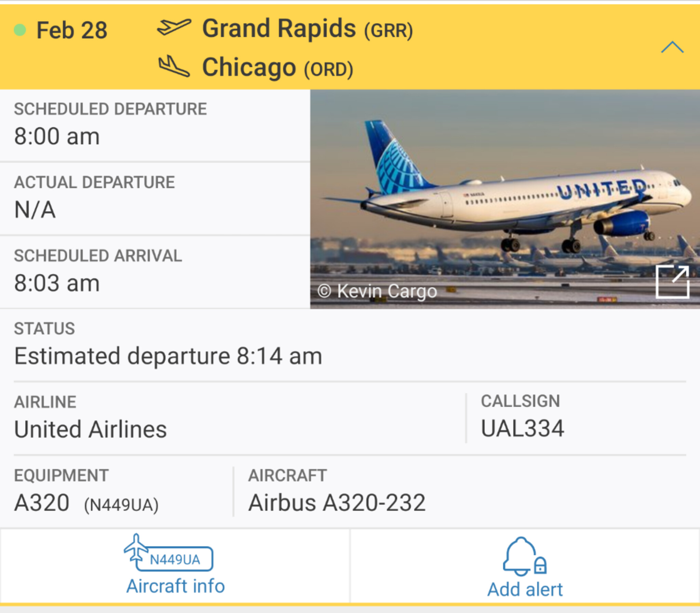
Task: Click the Kevin Cargo photo credit
Action: click(x=377, y=291)
